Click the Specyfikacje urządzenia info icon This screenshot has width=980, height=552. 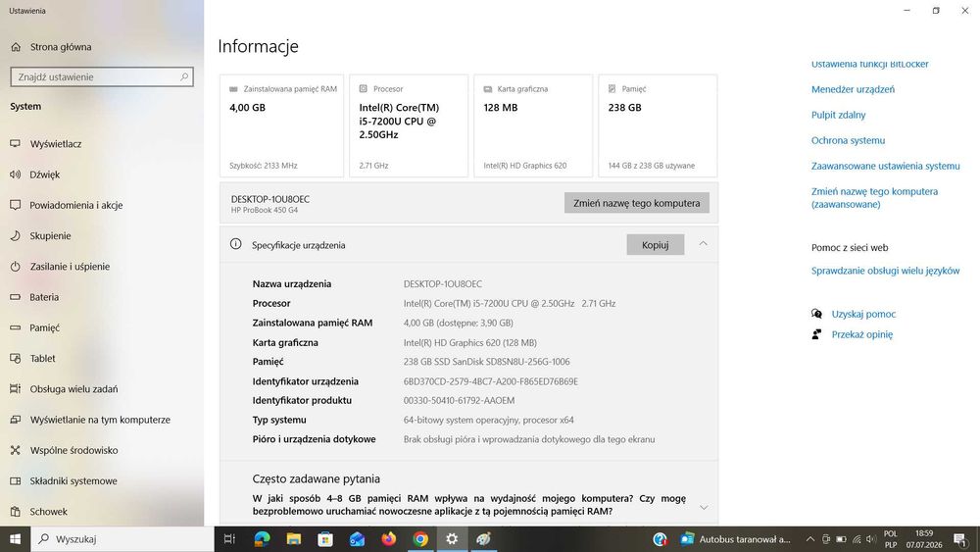pos(235,244)
